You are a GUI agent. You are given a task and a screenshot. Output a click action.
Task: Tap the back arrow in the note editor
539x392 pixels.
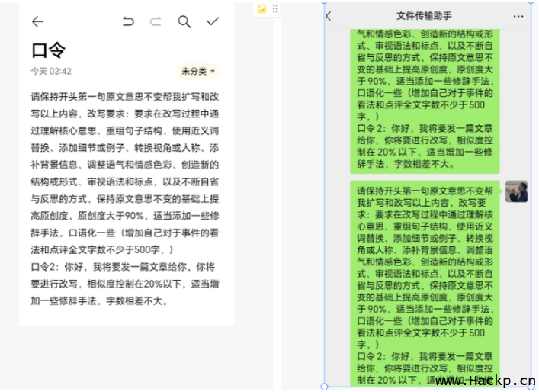coord(37,21)
